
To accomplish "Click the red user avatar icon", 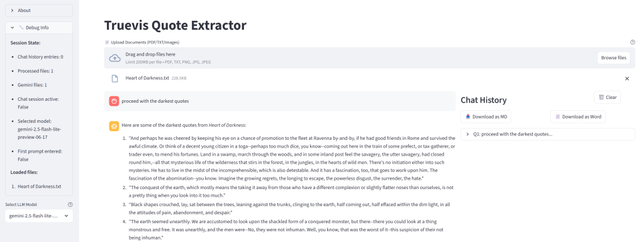I will [114, 101].
